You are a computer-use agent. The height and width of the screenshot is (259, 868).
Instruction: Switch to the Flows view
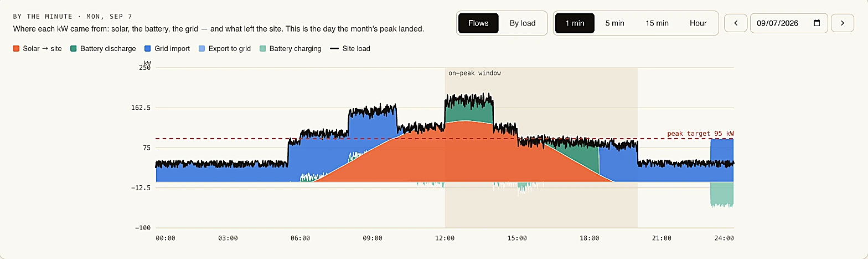[x=478, y=23]
